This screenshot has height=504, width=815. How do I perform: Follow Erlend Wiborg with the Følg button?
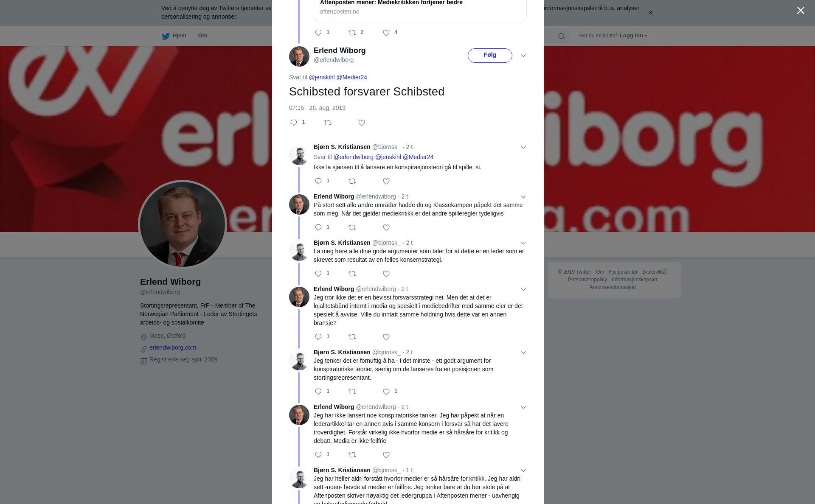[490, 56]
